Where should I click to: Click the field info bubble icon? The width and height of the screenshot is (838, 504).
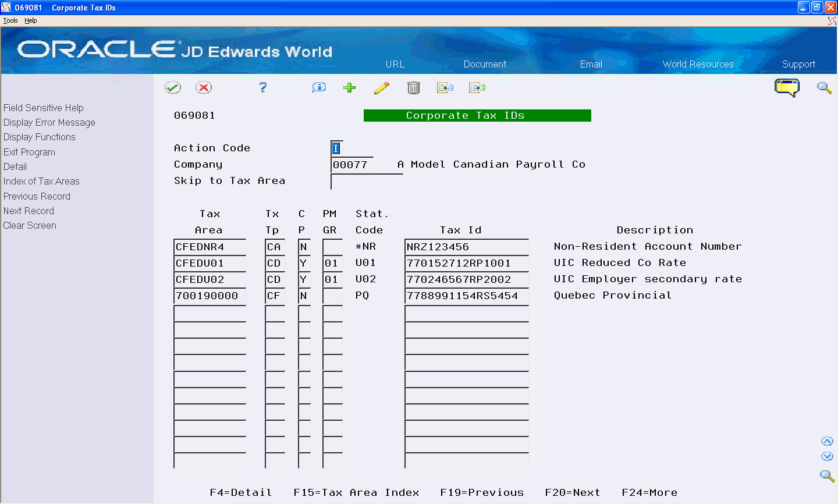point(318,87)
